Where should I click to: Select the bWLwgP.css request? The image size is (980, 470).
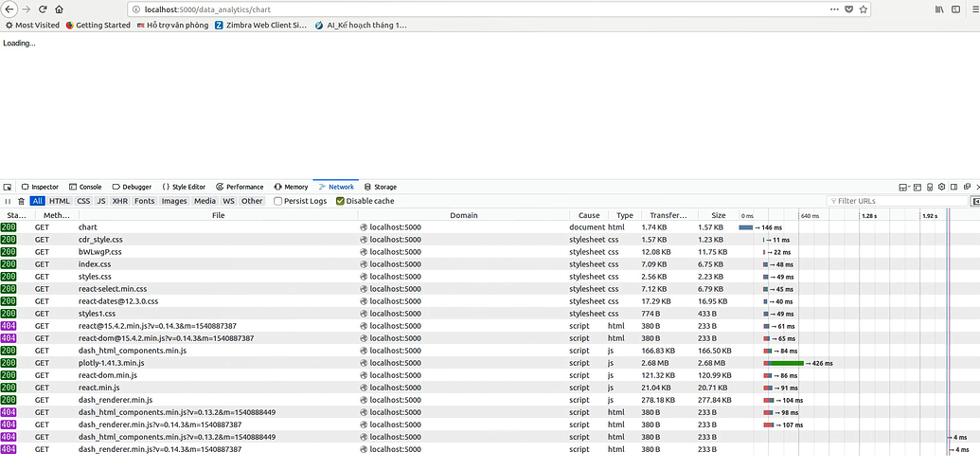[x=490, y=252]
